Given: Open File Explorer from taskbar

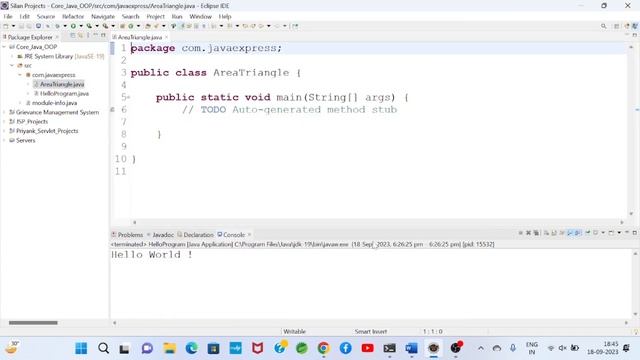Looking at the screenshot, I should 169,348.
